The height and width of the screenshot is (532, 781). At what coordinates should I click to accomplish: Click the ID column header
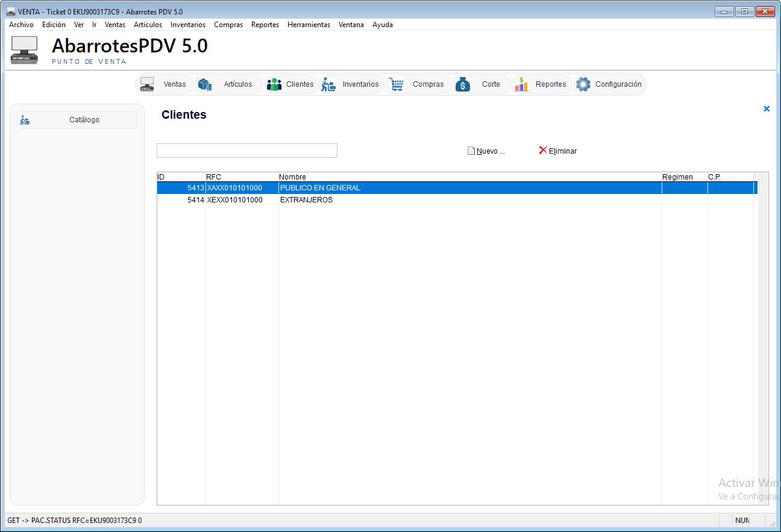(x=181, y=177)
